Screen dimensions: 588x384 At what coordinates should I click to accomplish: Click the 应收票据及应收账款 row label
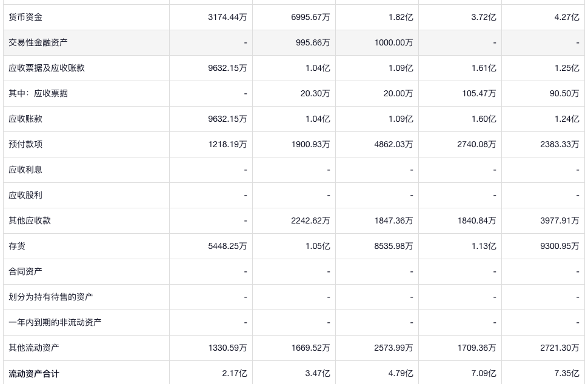tap(47, 68)
